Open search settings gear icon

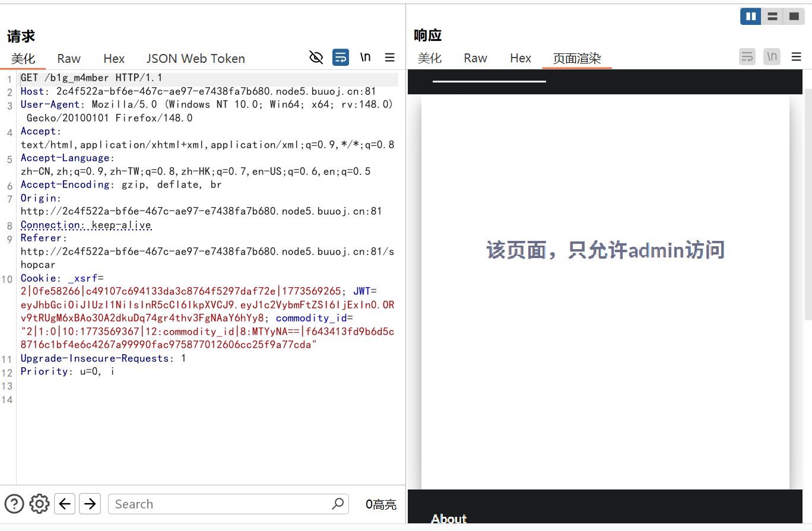(x=39, y=504)
